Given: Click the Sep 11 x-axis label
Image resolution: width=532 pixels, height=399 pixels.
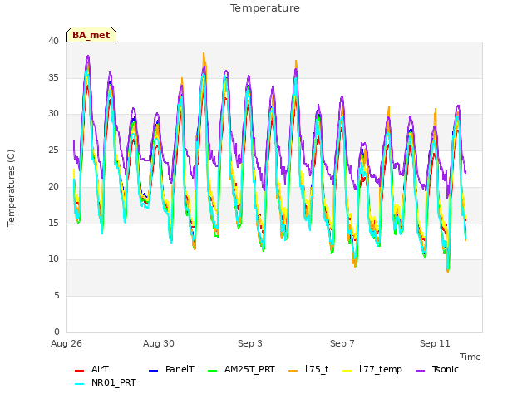Looking at the screenshot, I should tap(435, 343).
